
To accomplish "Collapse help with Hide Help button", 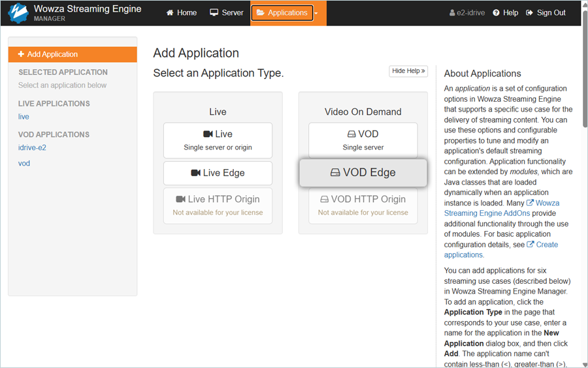I will pyautogui.click(x=408, y=71).
